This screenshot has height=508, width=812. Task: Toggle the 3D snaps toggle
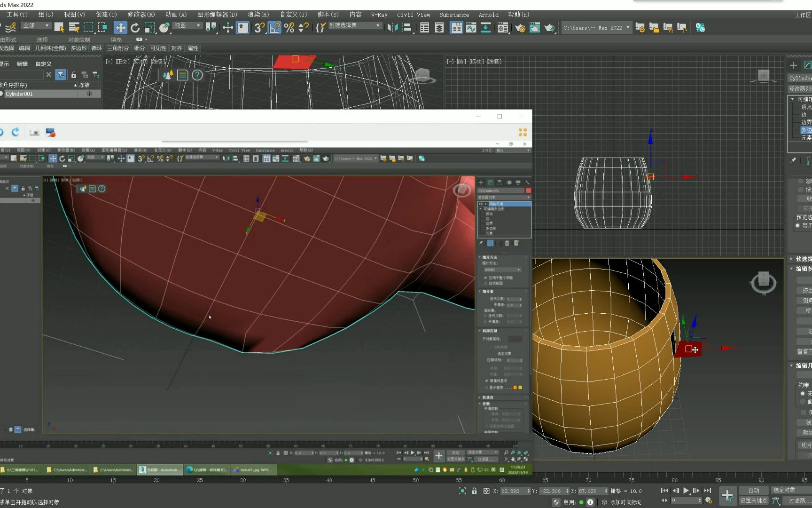click(x=259, y=27)
